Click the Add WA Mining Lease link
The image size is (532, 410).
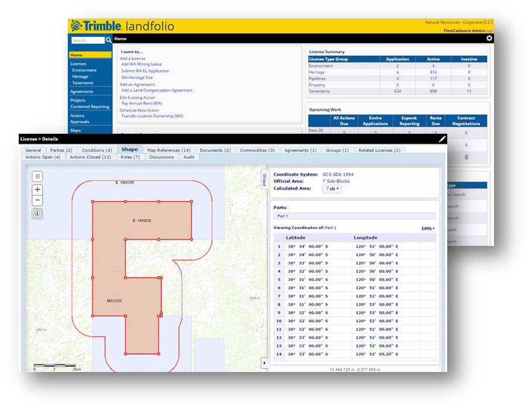point(141,64)
